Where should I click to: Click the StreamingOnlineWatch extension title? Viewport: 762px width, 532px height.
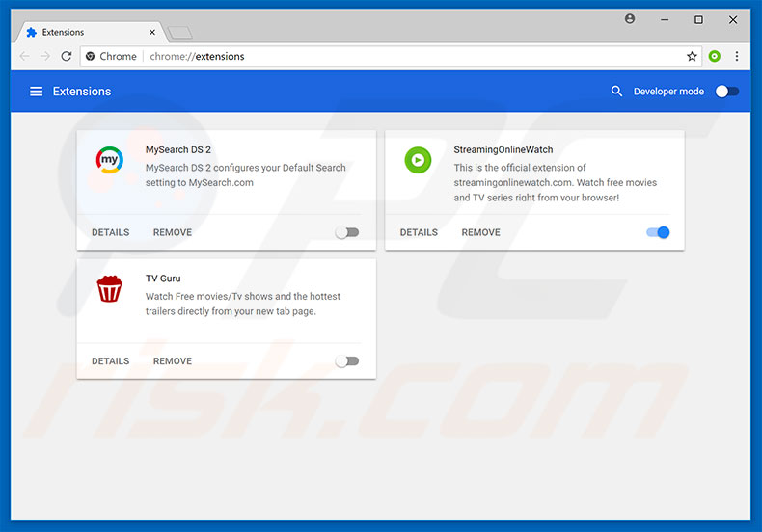503,149
